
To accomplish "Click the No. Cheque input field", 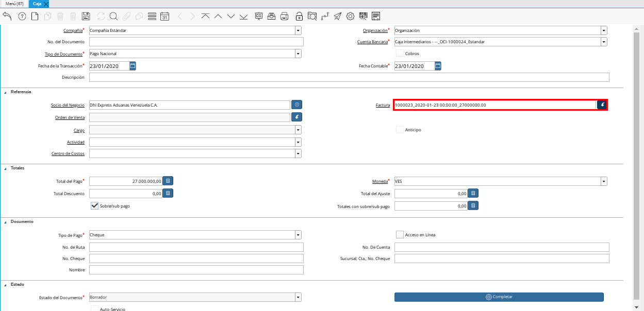I will [x=196, y=258].
